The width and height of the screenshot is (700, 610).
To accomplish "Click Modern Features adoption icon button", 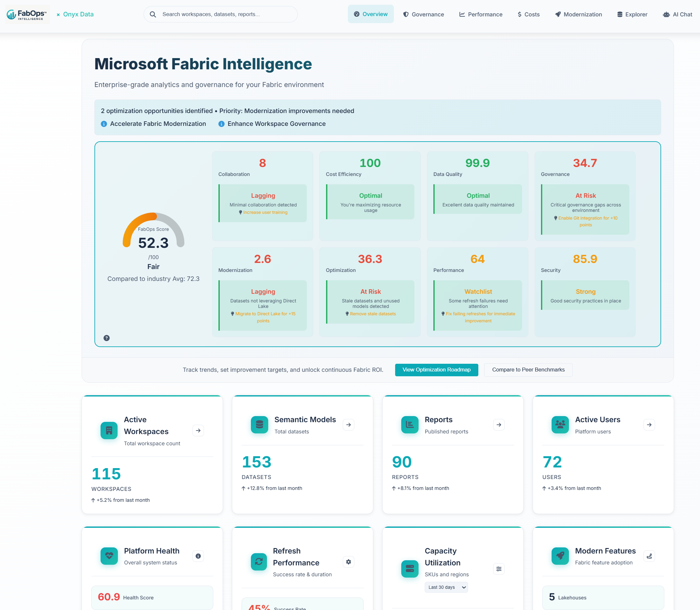I will click(649, 556).
